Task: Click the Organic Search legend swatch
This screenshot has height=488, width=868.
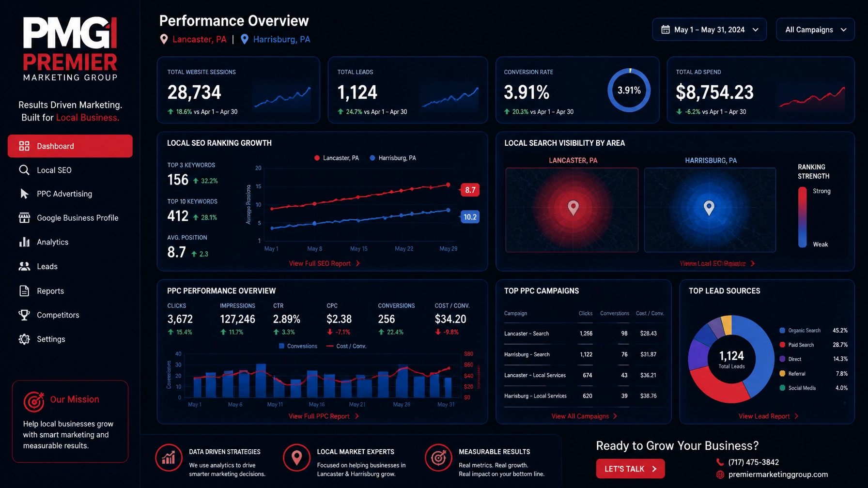Action: pos(782,331)
